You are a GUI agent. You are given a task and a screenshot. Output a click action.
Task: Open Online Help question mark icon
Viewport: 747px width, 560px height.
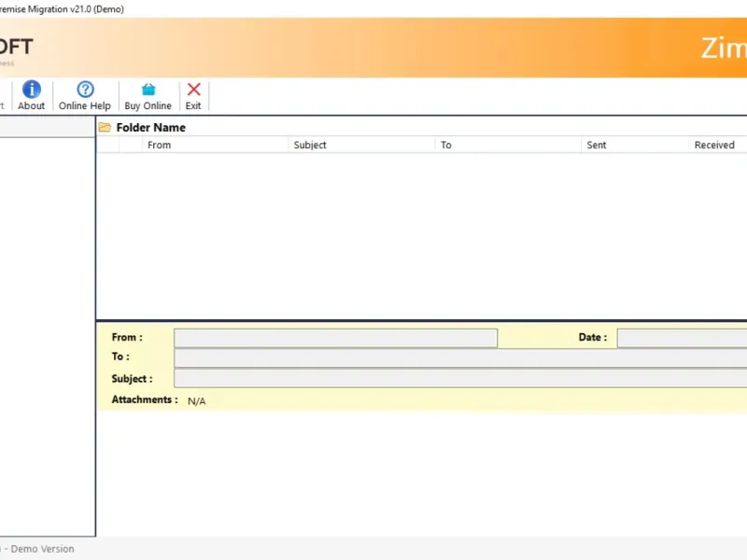coord(85,89)
